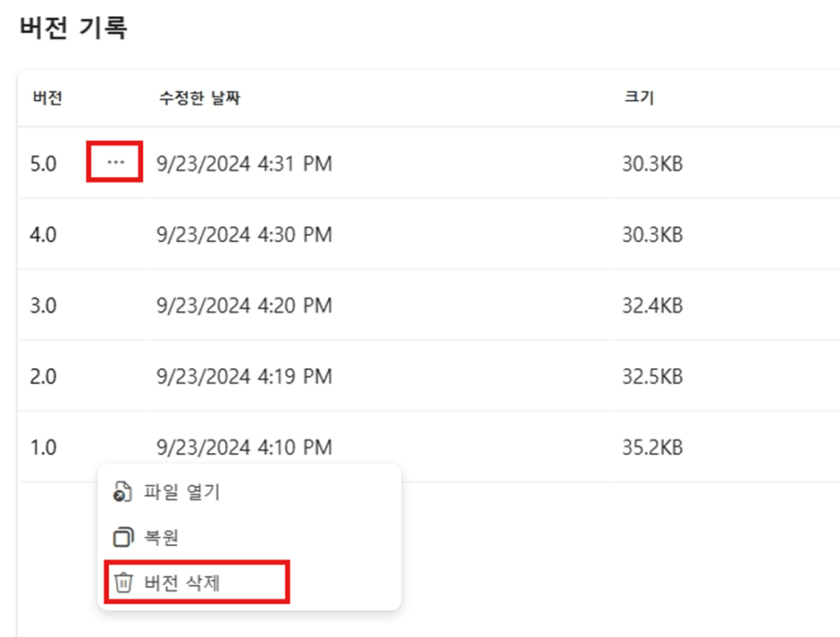Viewport: 840px width, 637px height.
Task: Open the ellipsis menu for version 5.0
Action: (115, 162)
